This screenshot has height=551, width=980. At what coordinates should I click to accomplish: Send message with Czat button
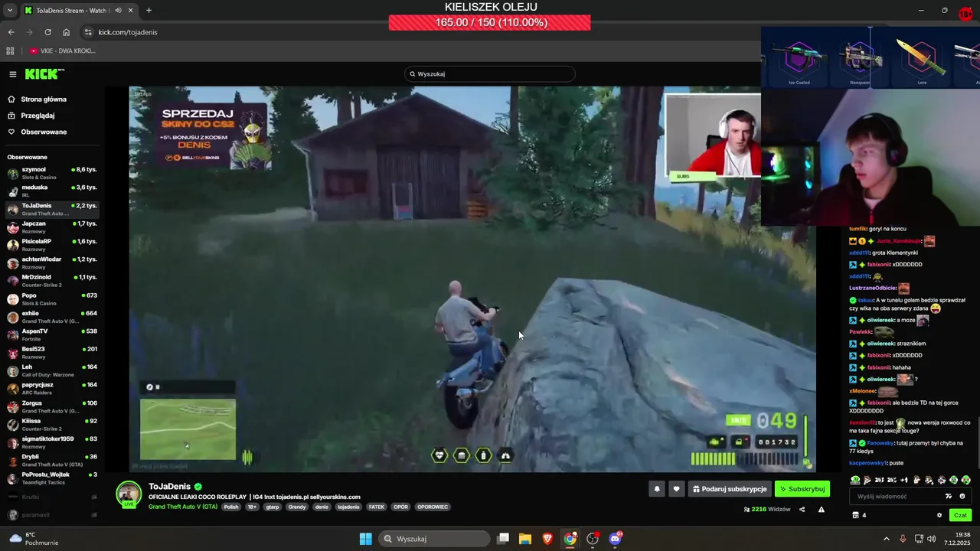pos(960,515)
